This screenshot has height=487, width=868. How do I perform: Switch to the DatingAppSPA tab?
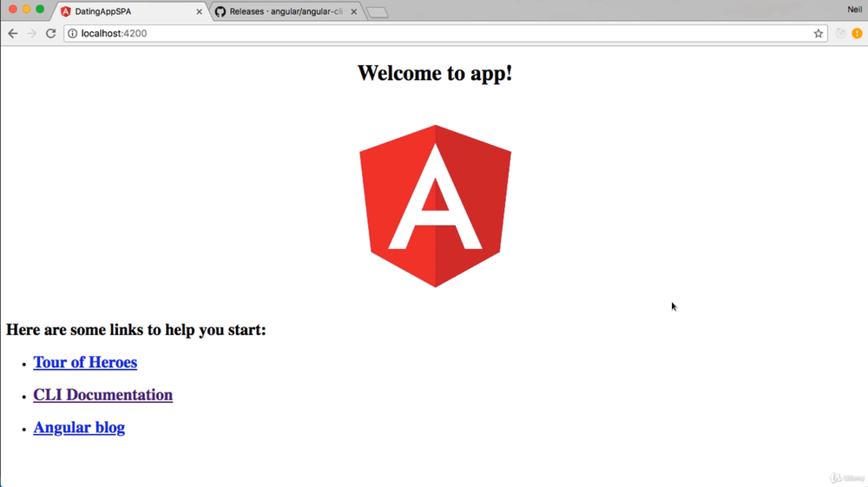click(x=131, y=11)
